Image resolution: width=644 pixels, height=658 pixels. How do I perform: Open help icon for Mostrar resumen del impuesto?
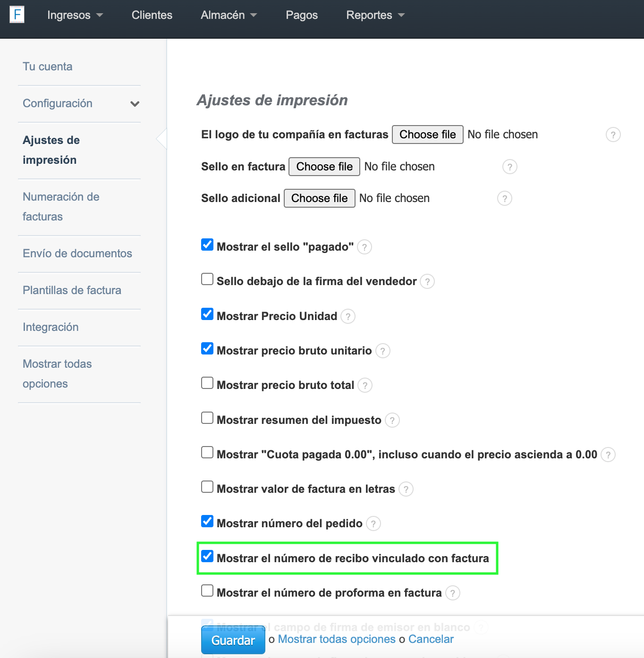tap(392, 421)
